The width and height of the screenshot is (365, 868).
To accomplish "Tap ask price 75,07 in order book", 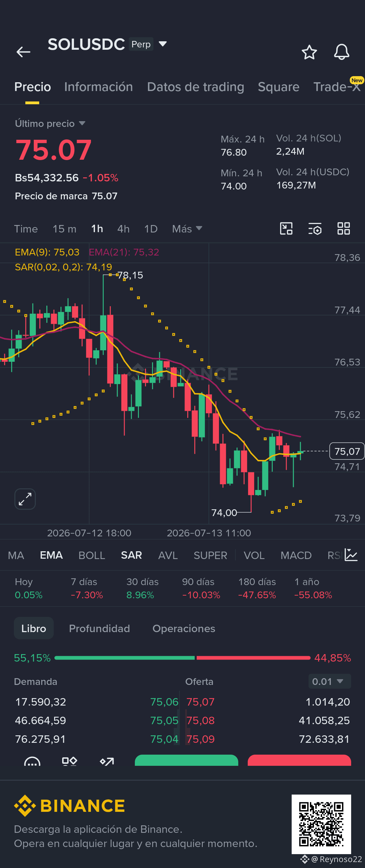I will [200, 702].
